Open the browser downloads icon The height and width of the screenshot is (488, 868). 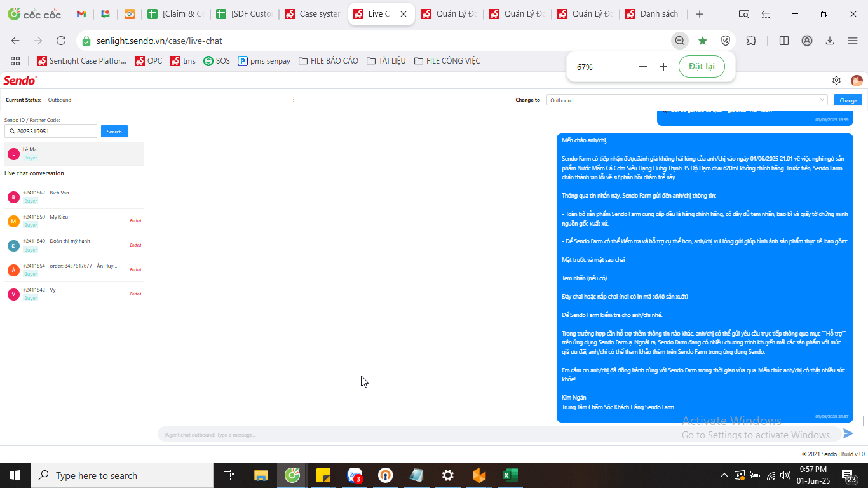tap(830, 41)
